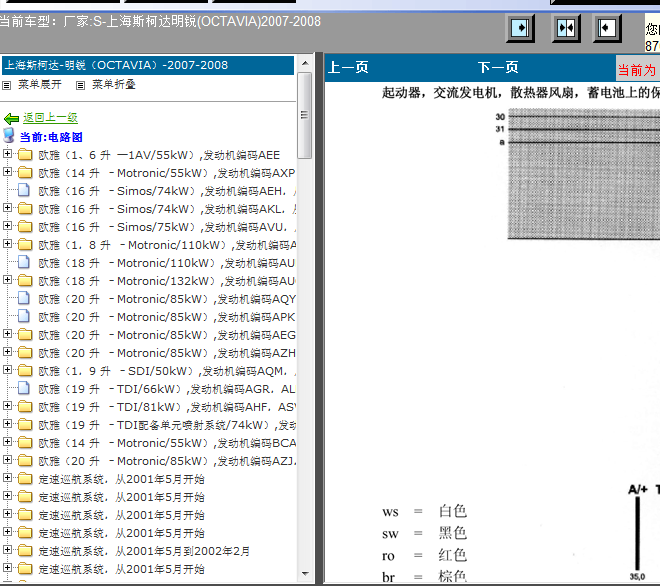Click the 当前车型 厂家:S-上海斯柯达明锐 title text
660x586 pixels.
160,21
